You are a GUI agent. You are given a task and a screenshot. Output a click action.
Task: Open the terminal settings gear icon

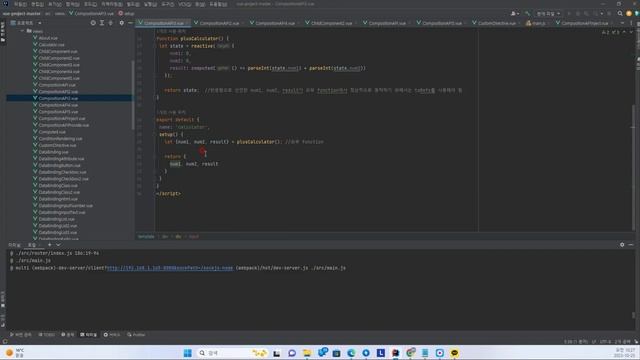(x=622, y=244)
